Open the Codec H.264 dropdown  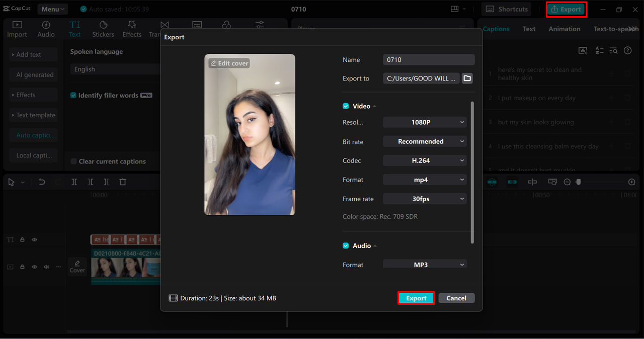(425, 161)
